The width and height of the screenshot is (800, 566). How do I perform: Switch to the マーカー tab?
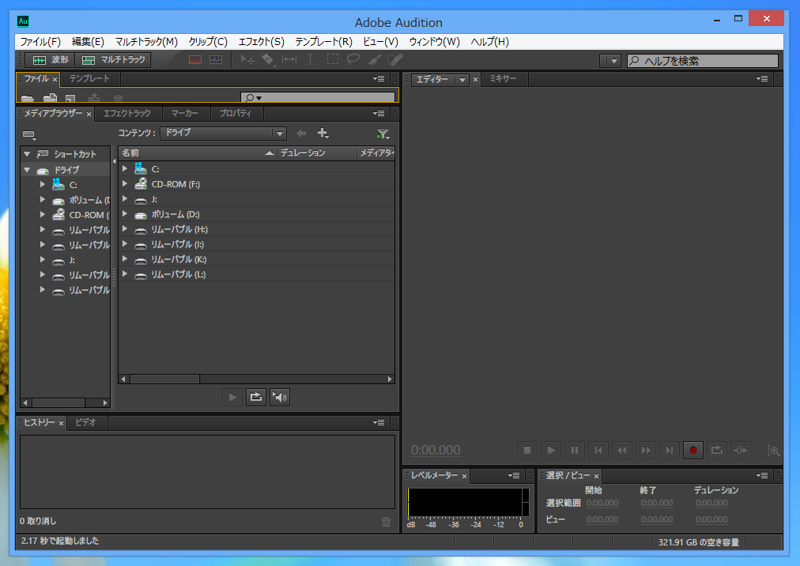(185, 113)
